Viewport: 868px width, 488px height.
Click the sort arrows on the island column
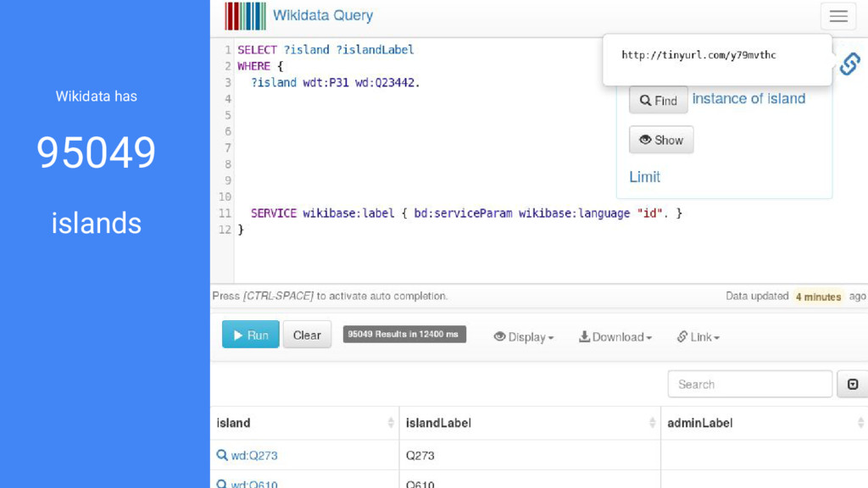coord(391,423)
